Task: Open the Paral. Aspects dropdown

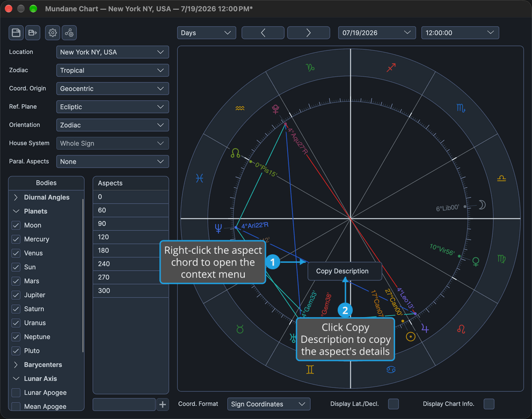Action: (x=113, y=161)
